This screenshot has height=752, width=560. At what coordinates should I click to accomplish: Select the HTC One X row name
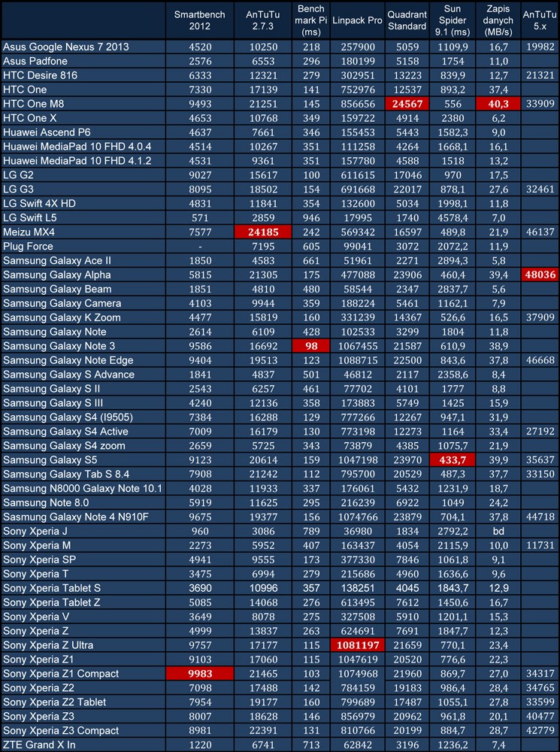pos(29,118)
